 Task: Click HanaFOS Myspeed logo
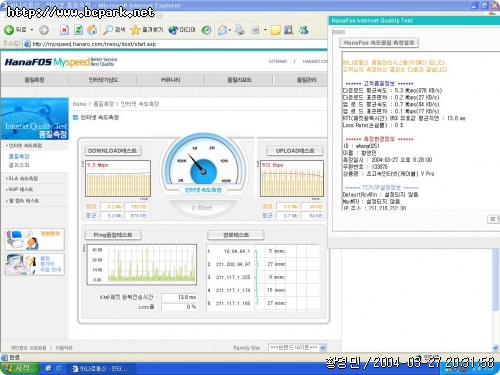point(61,62)
